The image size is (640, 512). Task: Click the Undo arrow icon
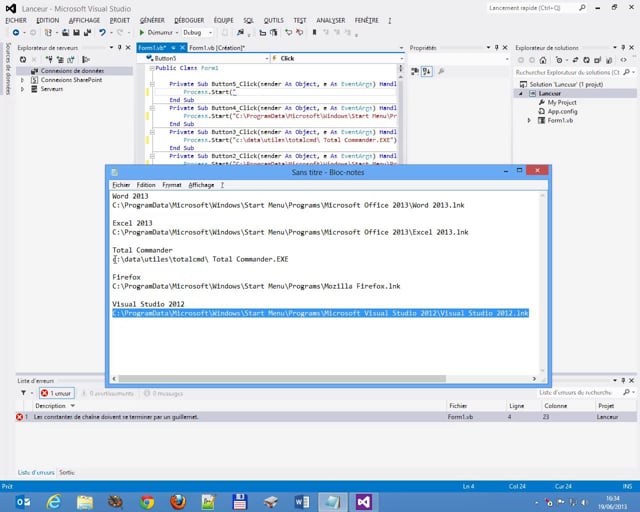[102, 32]
